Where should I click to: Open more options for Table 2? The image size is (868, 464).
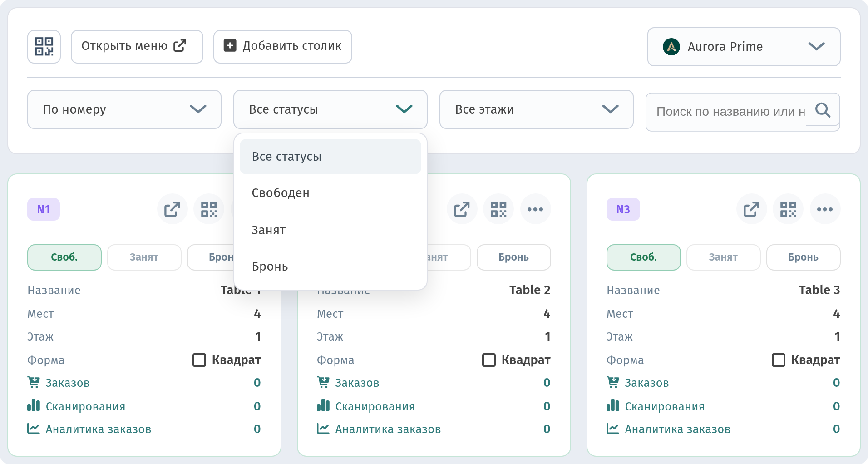(x=535, y=209)
